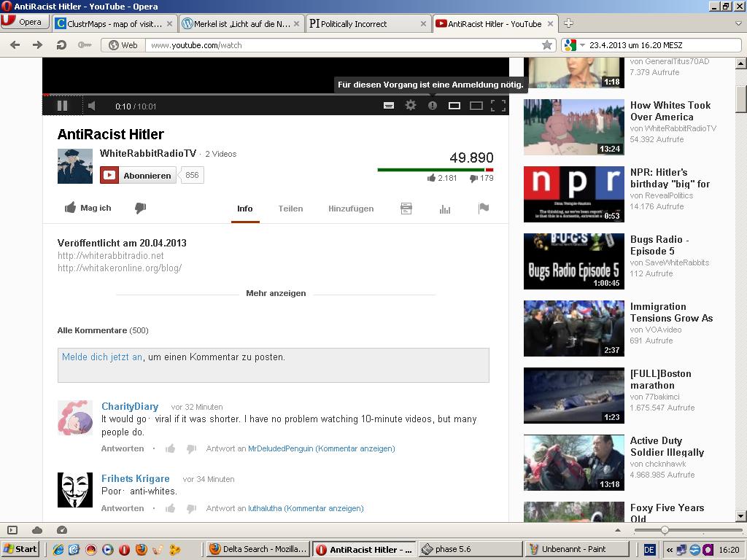The height and width of the screenshot is (560, 747).
Task: Downvote CharityDiary's comment
Action: coord(192,448)
